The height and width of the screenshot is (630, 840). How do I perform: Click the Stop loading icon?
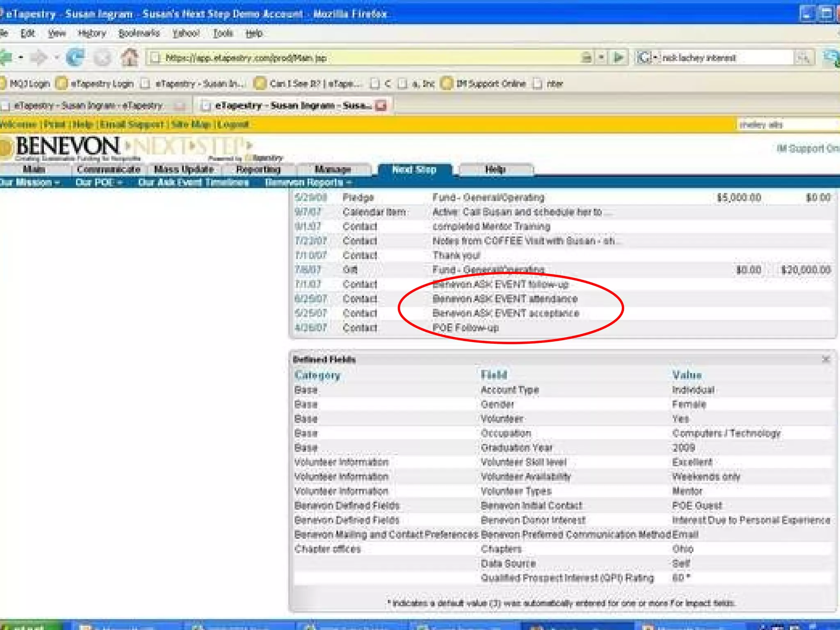pyautogui.click(x=103, y=57)
